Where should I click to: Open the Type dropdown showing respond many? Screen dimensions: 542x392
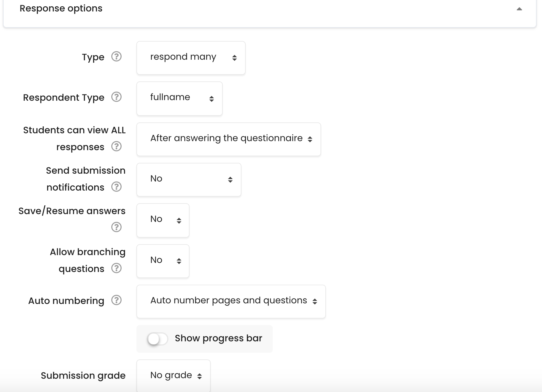(191, 58)
